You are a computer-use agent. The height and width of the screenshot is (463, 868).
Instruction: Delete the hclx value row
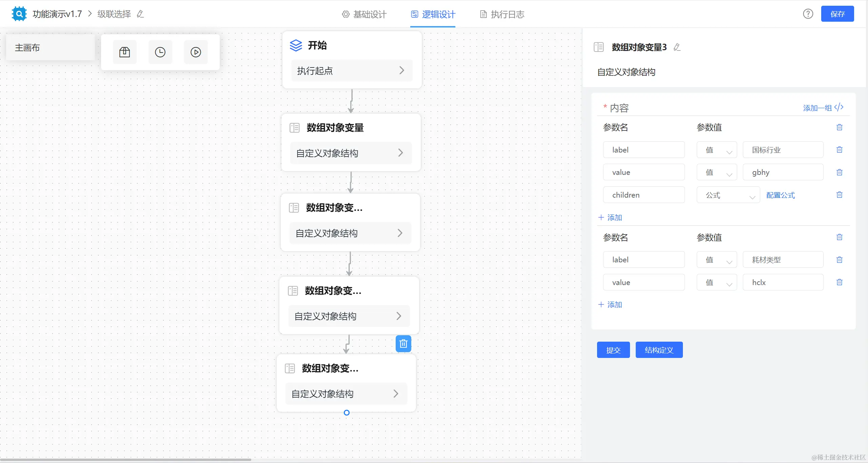point(839,282)
